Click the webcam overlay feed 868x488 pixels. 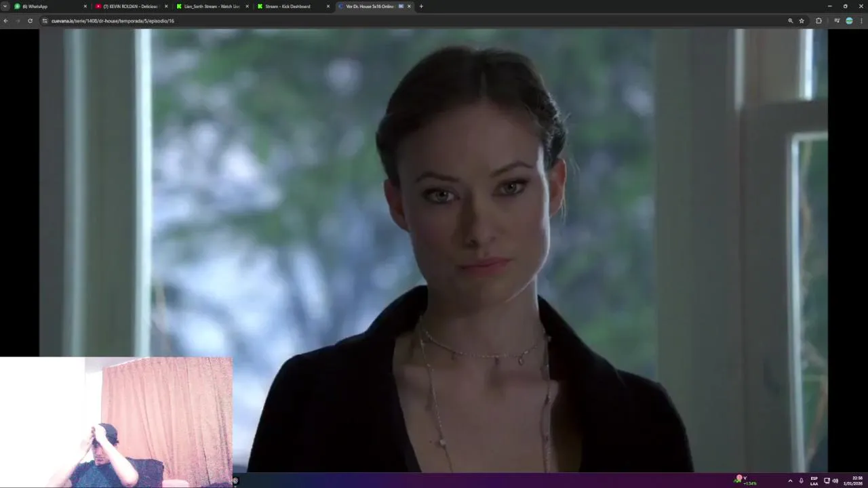117,422
